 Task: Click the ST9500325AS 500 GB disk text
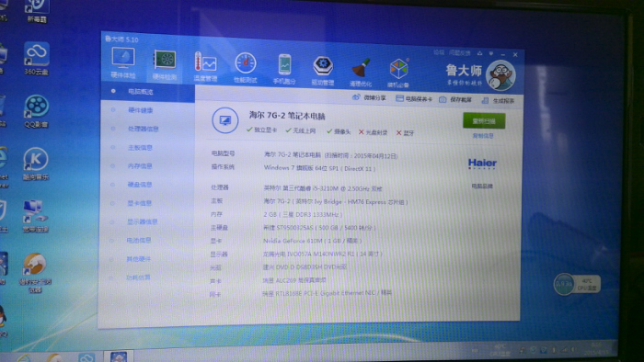click(319, 228)
